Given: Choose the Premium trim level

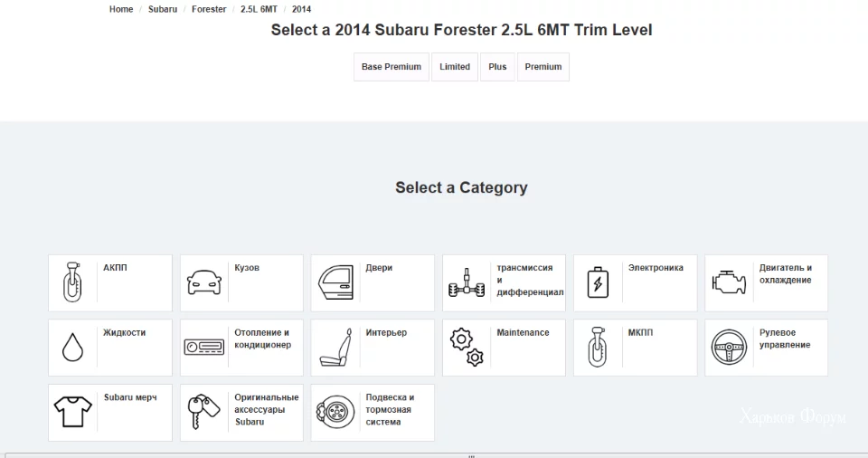Looking at the screenshot, I should click(x=543, y=67).
